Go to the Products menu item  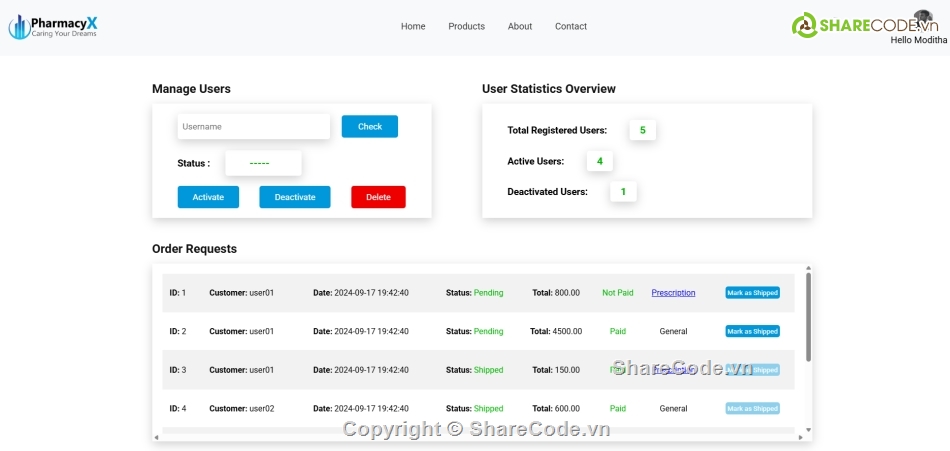pos(466,27)
